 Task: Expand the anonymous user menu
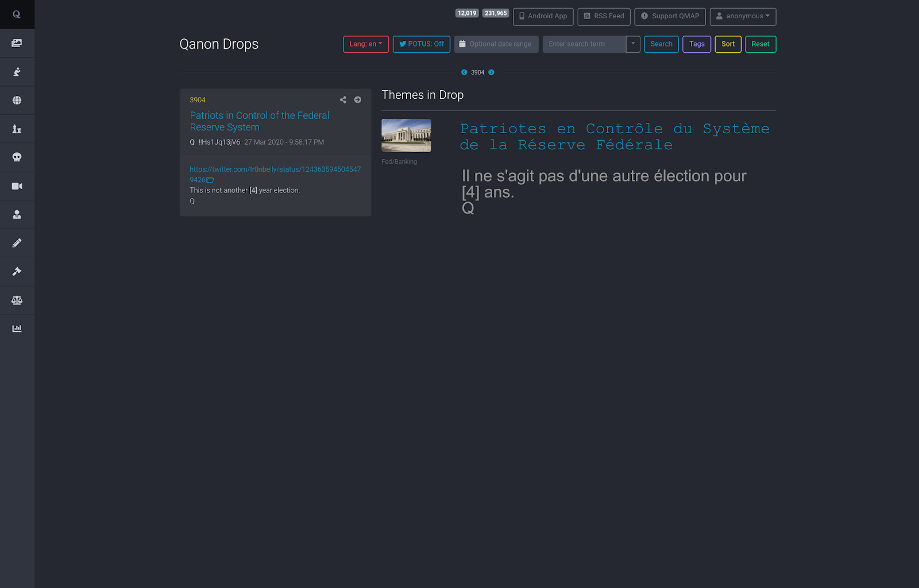coord(743,17)
